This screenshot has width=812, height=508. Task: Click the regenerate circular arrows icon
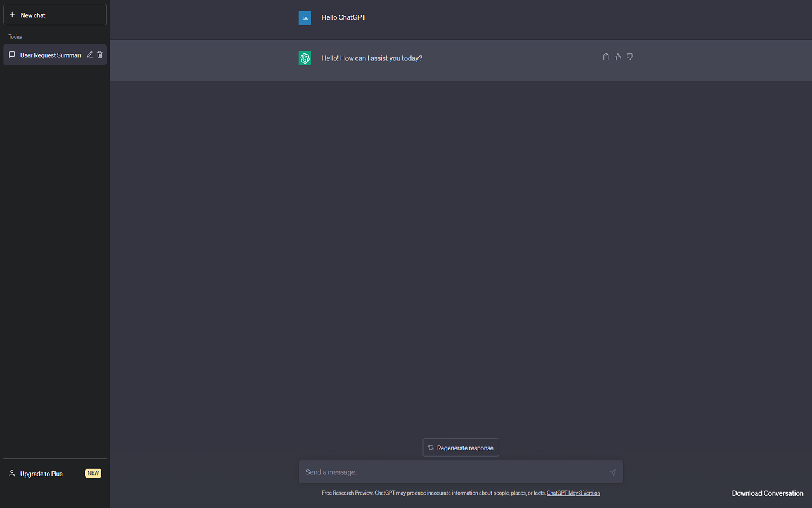click(431, 448)
